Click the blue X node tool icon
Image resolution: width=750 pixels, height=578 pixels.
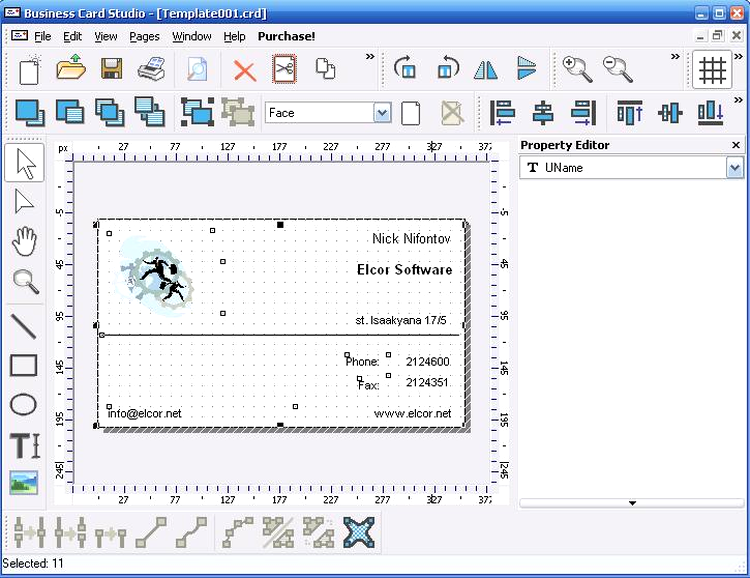[x=359, y=532]
